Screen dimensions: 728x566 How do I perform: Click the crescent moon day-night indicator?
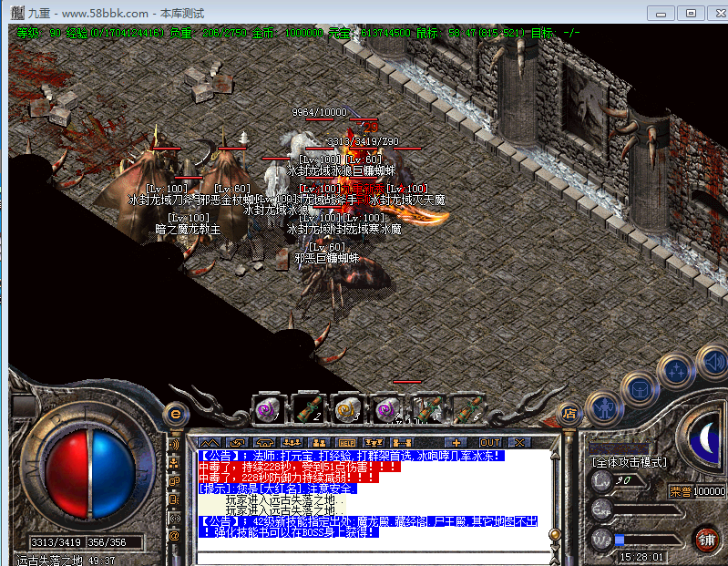(706, 437)
